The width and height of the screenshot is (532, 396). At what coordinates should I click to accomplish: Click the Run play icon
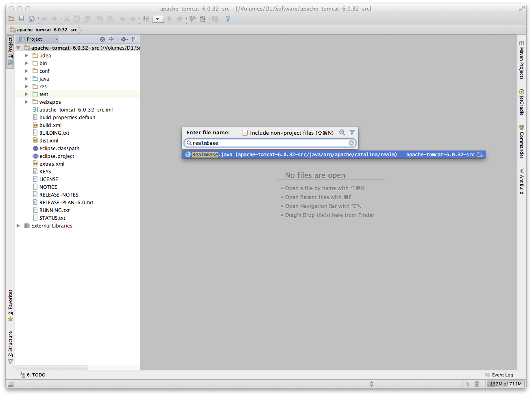click(170, 19)
